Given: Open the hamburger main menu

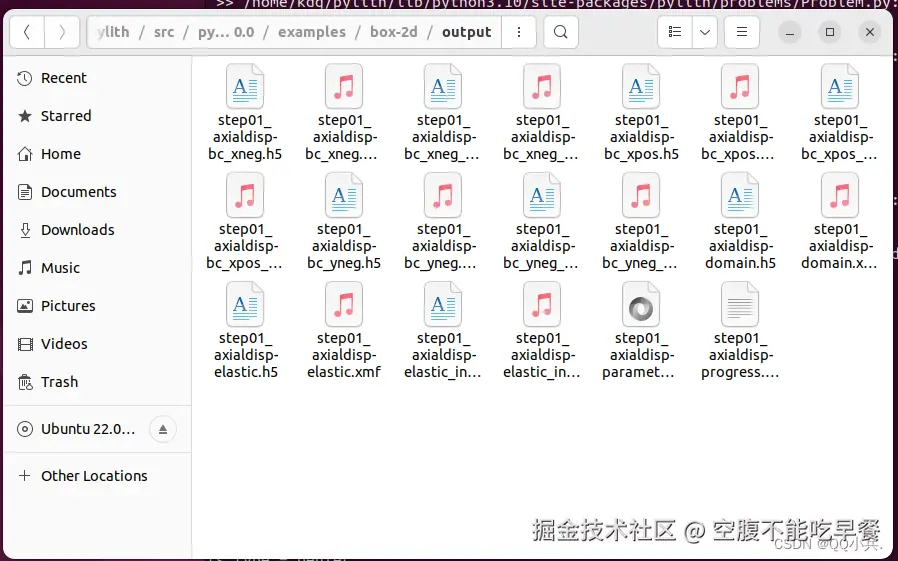Looking at the screenshot, I should click(742, 32).
